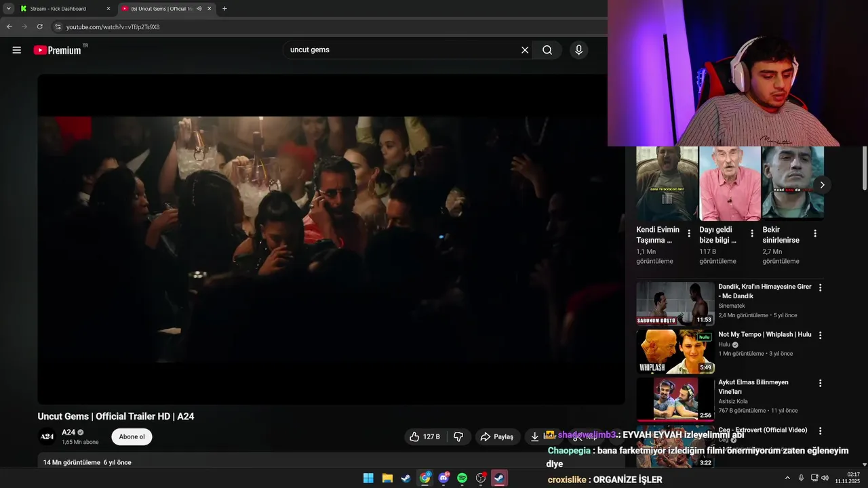Image resolution: width=868 pixels, height=488 pixels.
Task: Reload the YouTube page
Action: pos(40,27)
